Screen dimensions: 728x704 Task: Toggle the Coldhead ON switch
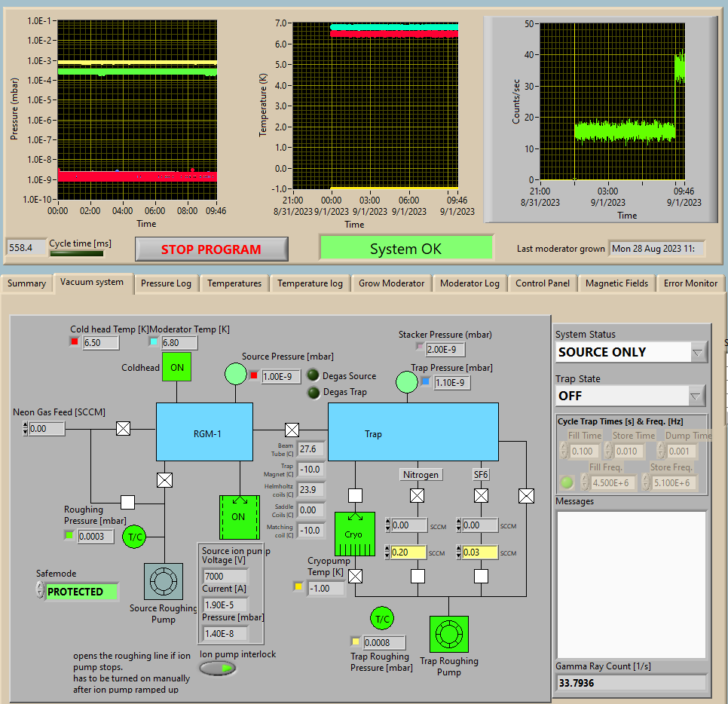(x=176, y=367)
